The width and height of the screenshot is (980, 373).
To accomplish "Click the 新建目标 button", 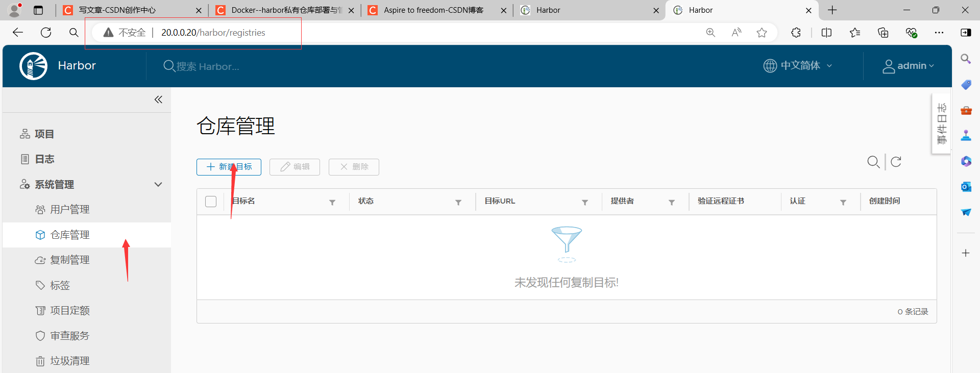I will coord(229,167).
